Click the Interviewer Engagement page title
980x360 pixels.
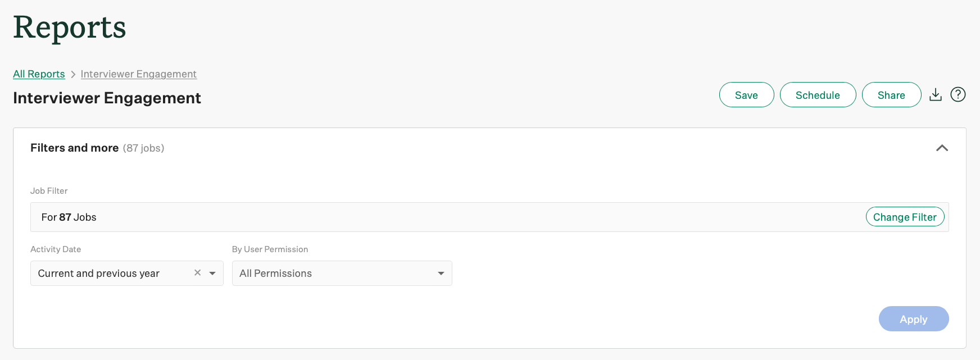tap(107, 98)
